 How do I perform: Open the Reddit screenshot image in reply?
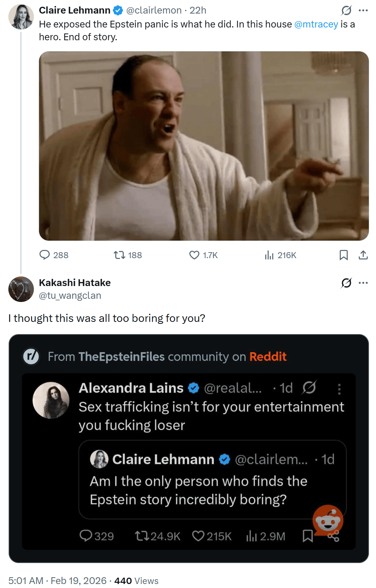(188, 448)
